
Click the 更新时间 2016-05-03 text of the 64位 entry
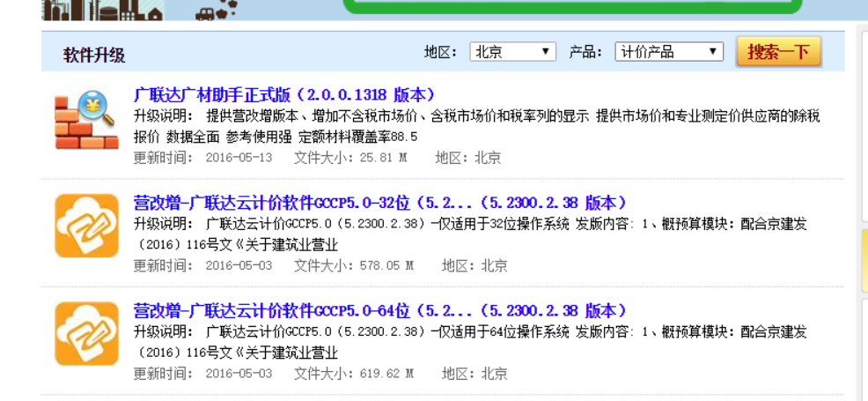(x=203, y=374)
